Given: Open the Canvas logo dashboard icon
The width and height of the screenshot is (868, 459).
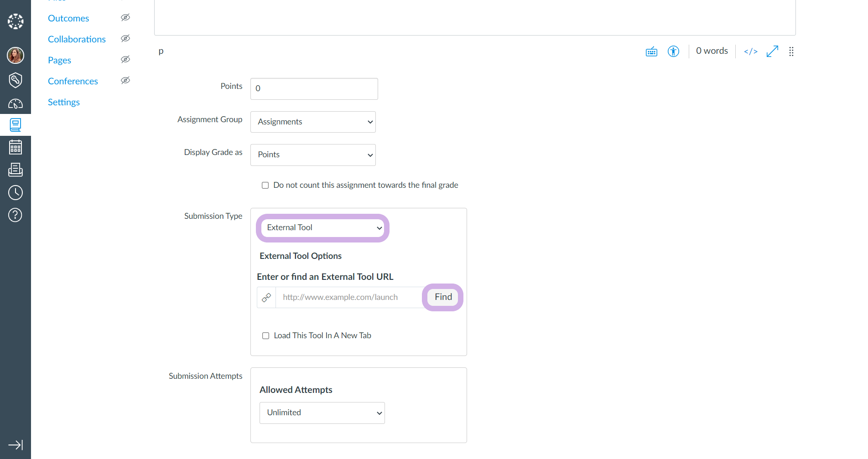Looking at the screenshot, I should [16, 21].
